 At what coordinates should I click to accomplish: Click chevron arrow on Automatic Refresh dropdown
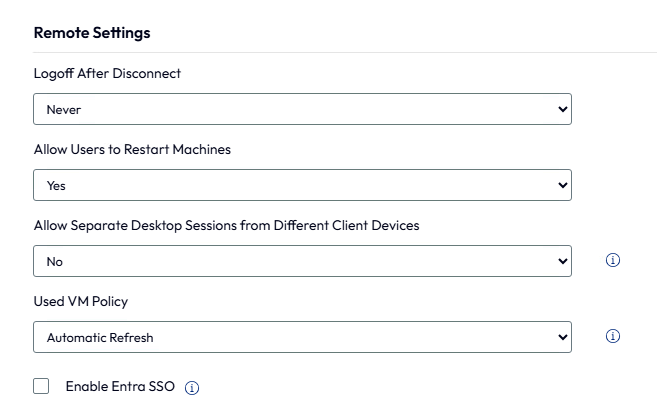point(563,337)
